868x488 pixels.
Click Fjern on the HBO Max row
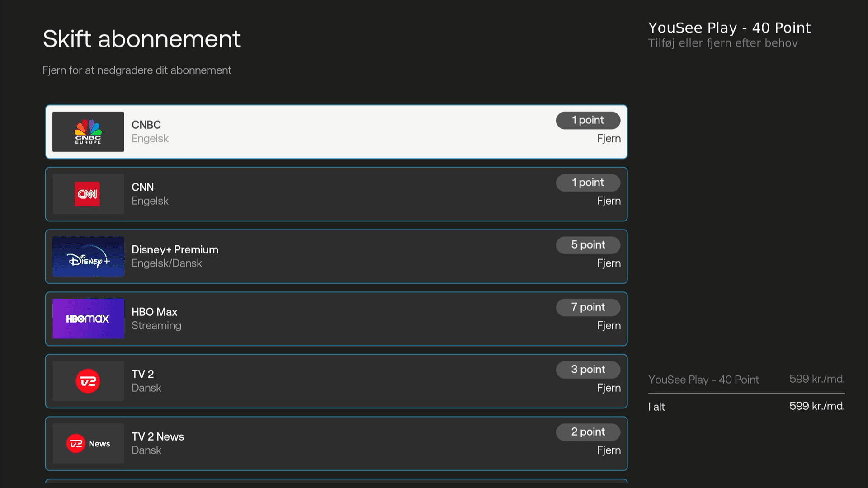[609, 326]
